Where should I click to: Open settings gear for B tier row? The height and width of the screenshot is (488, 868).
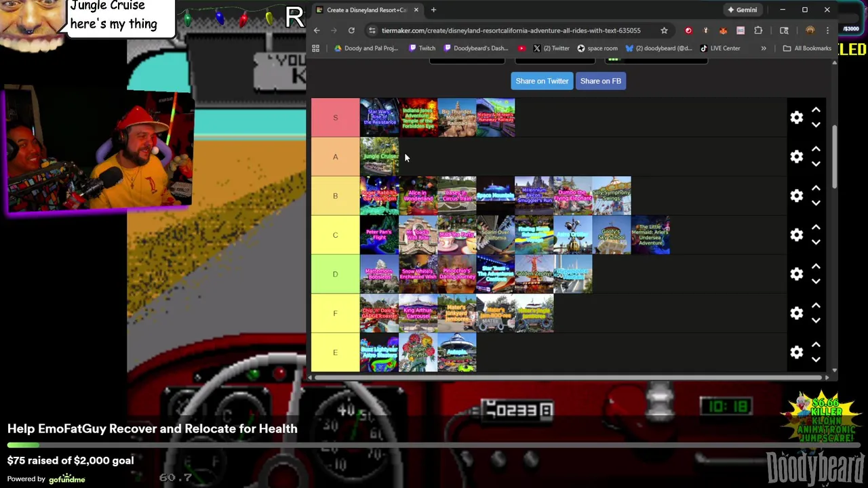(797, 196)
